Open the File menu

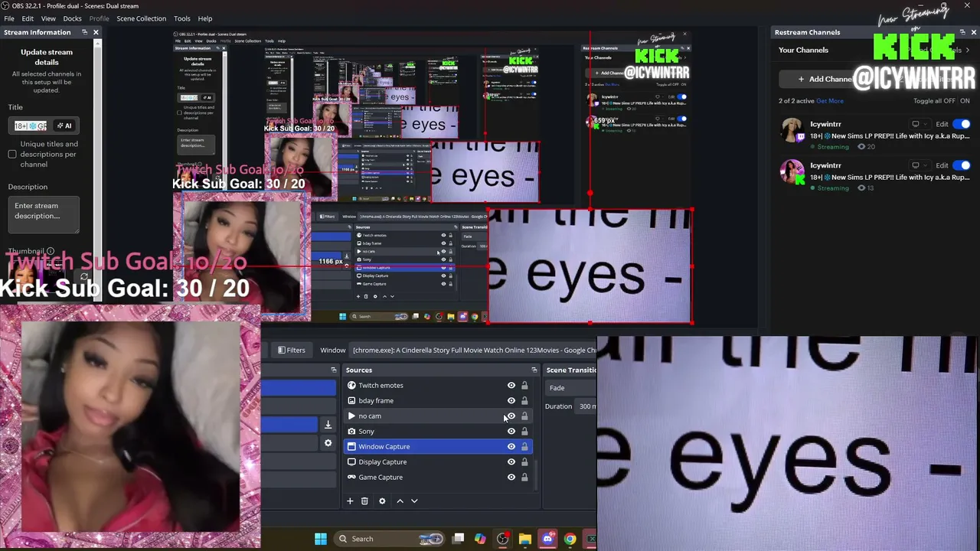point(9,18)
